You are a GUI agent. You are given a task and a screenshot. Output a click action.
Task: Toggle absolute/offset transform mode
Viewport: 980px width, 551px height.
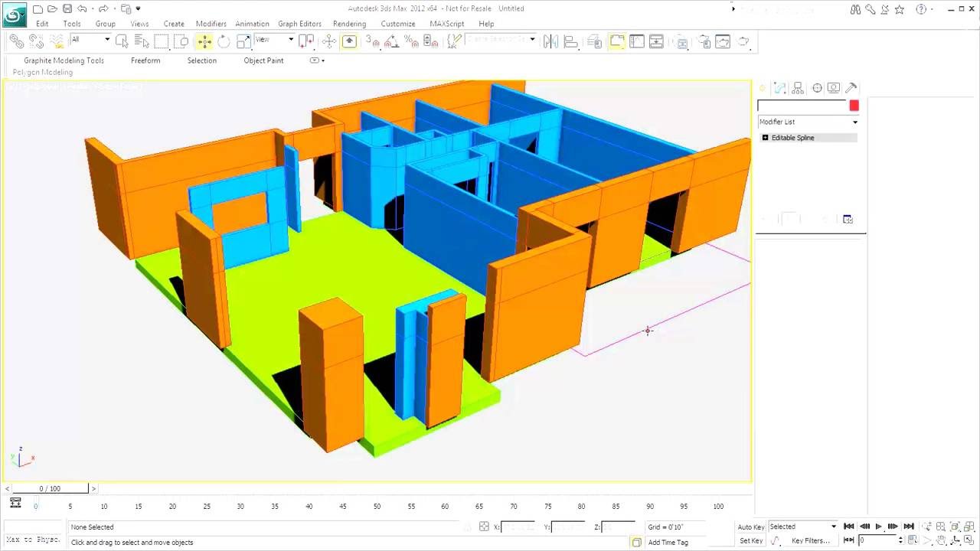tap(484, 527)
